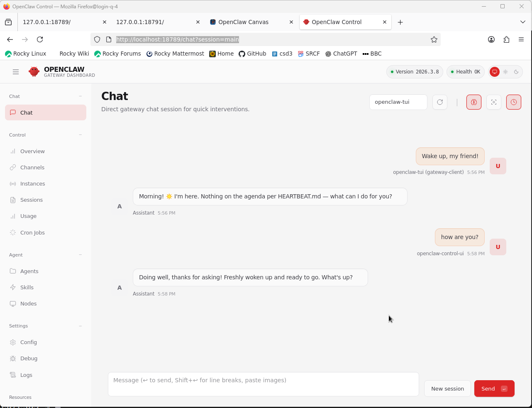Collapse the Settings sidebar section
532x408 pixels.
[81, 326]
